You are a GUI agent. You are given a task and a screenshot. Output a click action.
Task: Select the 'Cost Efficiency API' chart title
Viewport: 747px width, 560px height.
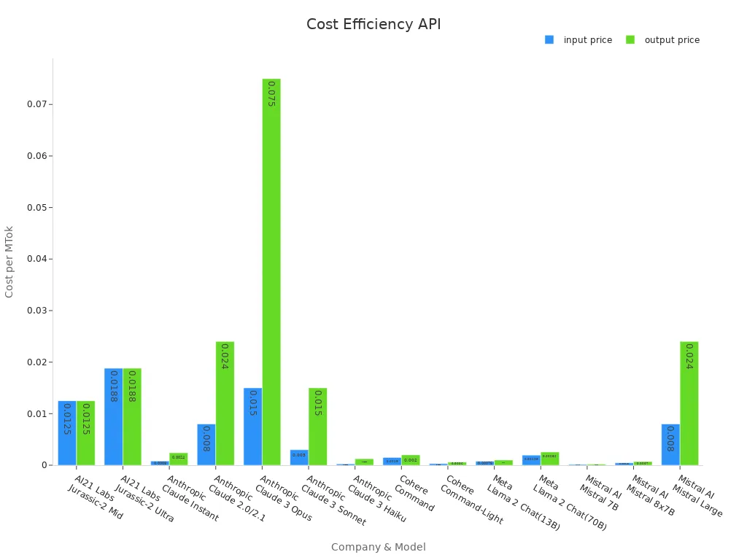coord(373,24)
